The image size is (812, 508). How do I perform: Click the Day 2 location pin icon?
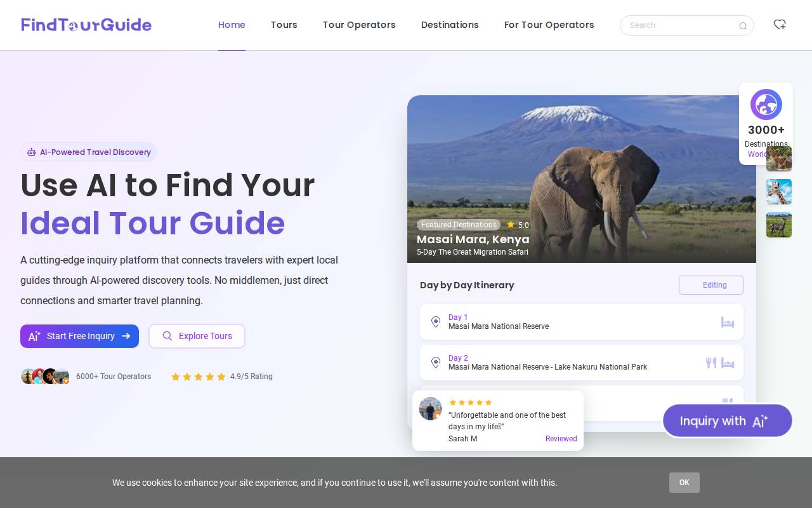click(x=436, y=363)
